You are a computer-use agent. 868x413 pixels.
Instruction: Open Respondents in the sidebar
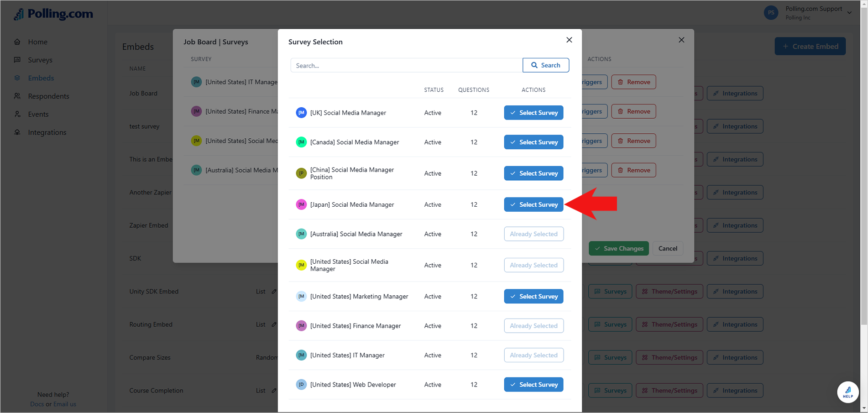pos(48,96)
